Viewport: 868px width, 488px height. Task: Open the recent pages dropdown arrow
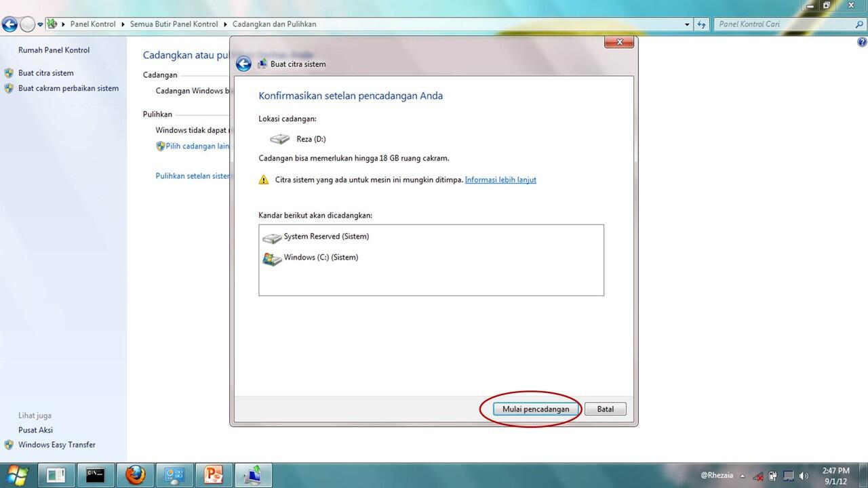pyautogui.click(x=40, y=24)
